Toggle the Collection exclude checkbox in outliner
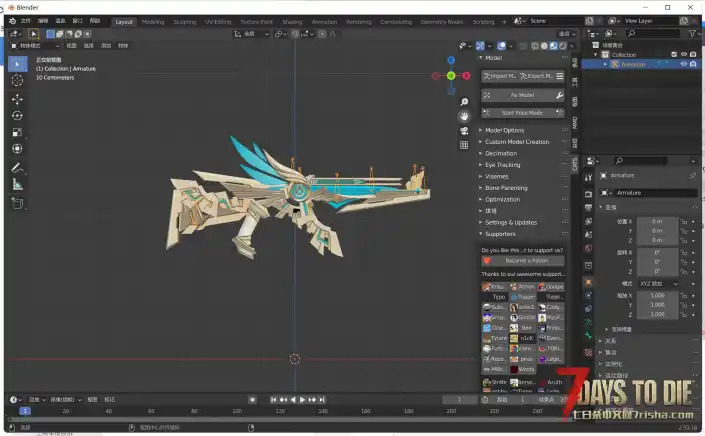The image size is (705, 436). pyautogui.click(x=672, y=55)
